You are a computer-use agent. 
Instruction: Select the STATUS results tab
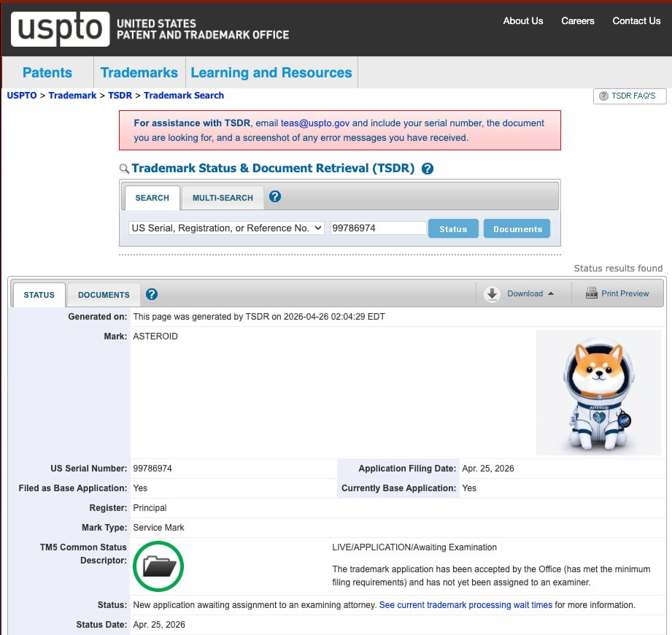point(39,295)
